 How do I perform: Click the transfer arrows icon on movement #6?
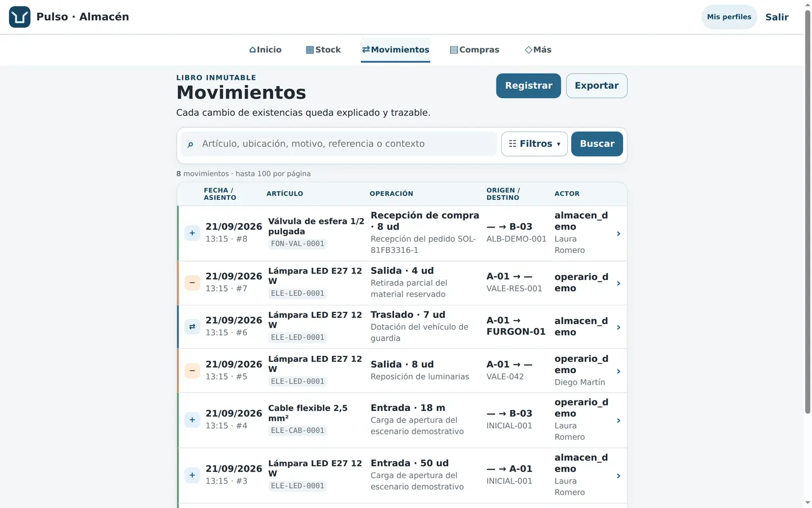[192, 327]
